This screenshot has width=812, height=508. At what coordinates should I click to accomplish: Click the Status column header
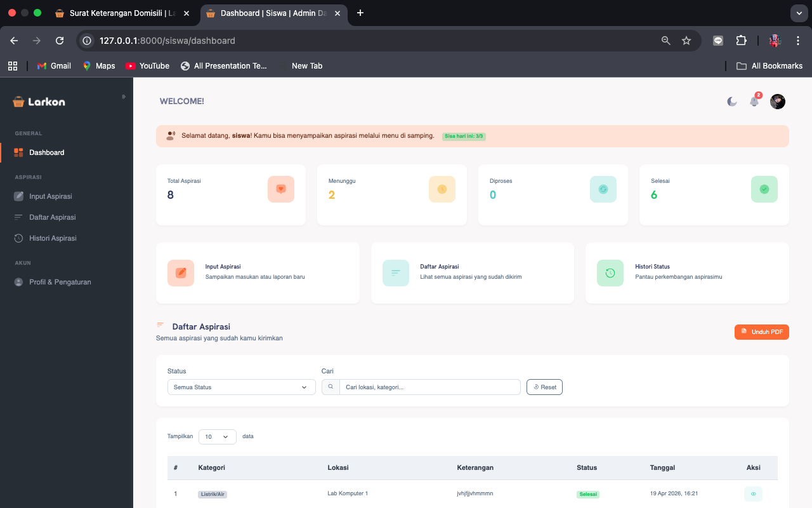587,467
